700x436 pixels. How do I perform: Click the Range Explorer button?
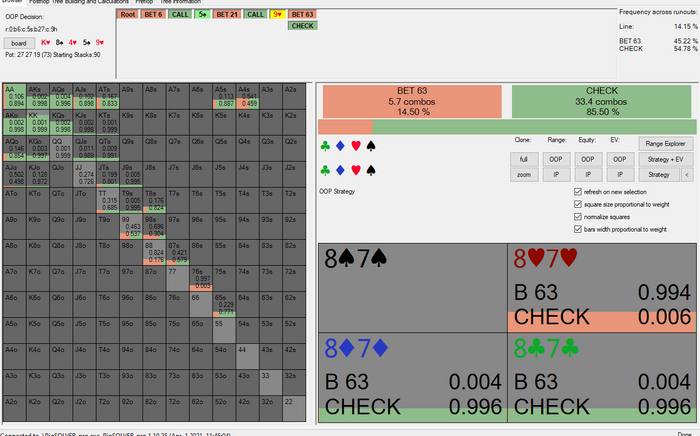[x=665, y=144]
